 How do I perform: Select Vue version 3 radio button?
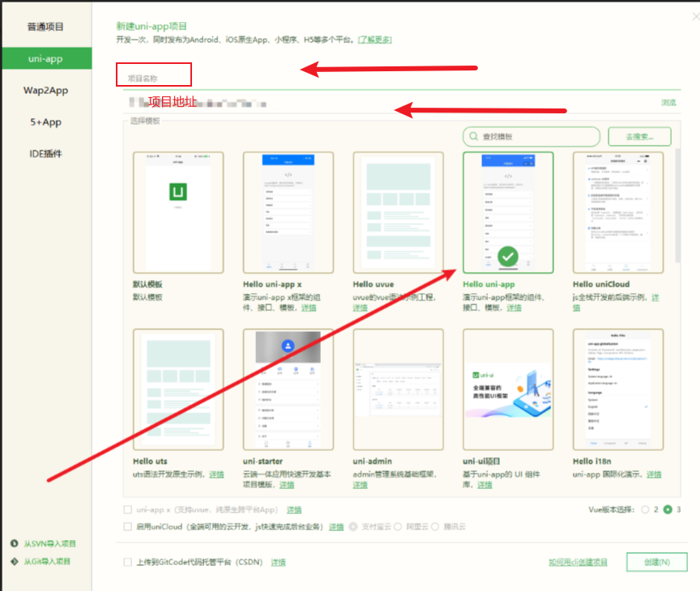(x=668, y=510)
